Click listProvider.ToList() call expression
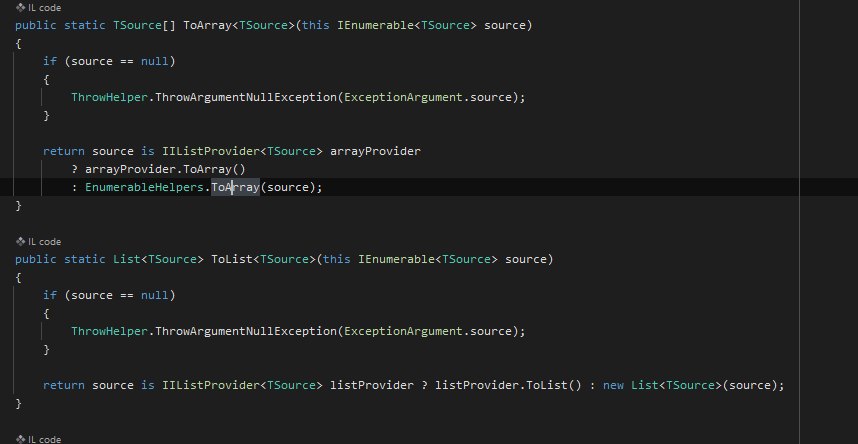Viewport: 858px width, 444px height. click(x=508, y=385)
